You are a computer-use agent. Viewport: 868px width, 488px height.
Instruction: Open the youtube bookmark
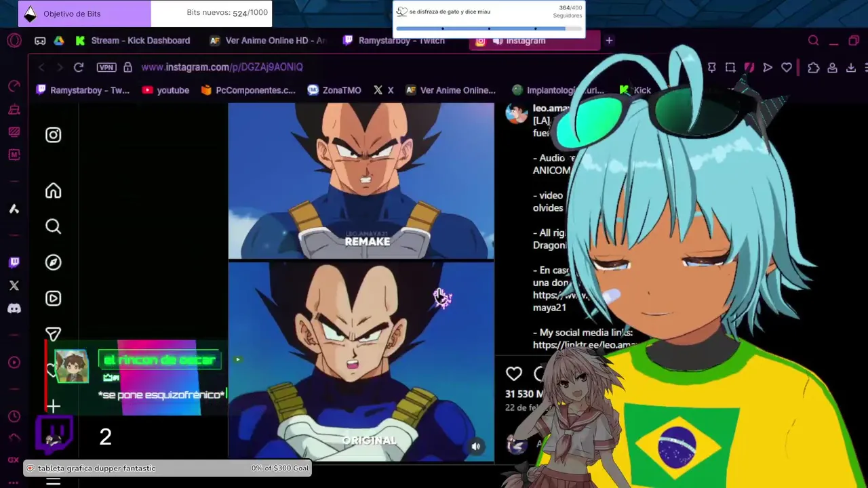pyautogui.click(x=165, y=90)
